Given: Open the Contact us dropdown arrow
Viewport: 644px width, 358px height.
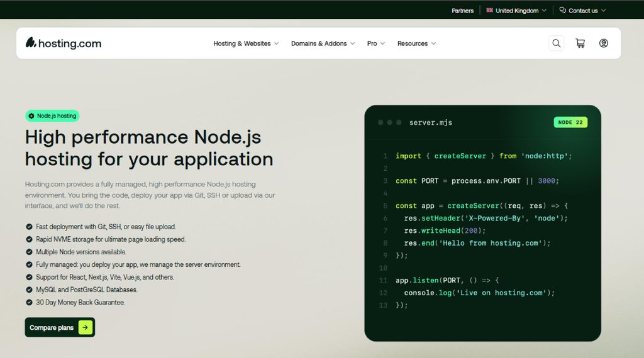Looking at the screenshot, I should (603, 10).
